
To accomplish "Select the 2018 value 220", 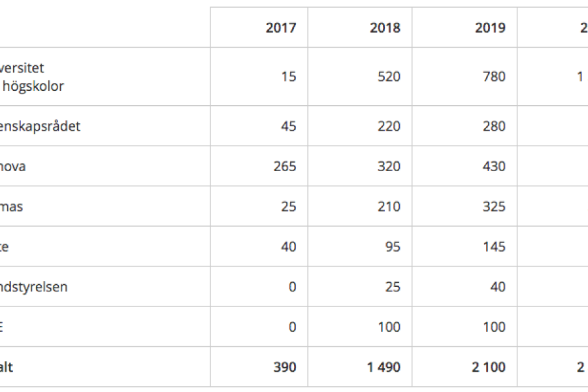I will tap(389, 126).
